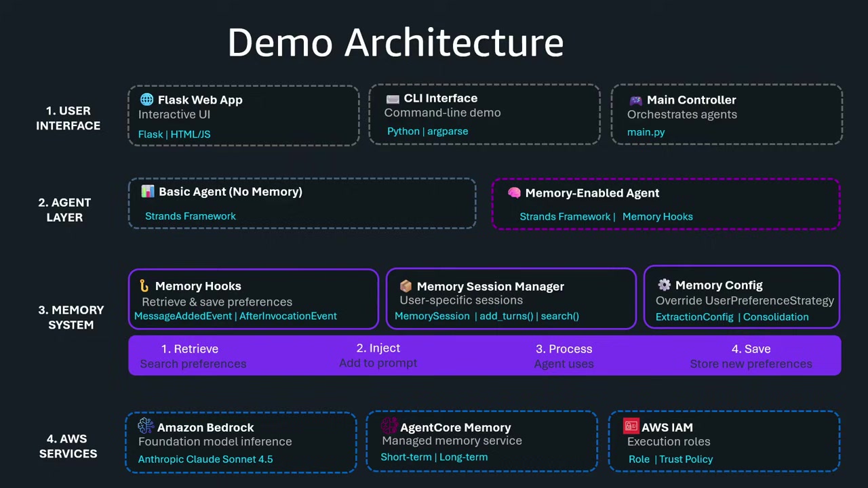Click the gear icon beside Memory Config
The width and height of the screenshot is (868, 488).
[x=664, y=285]
